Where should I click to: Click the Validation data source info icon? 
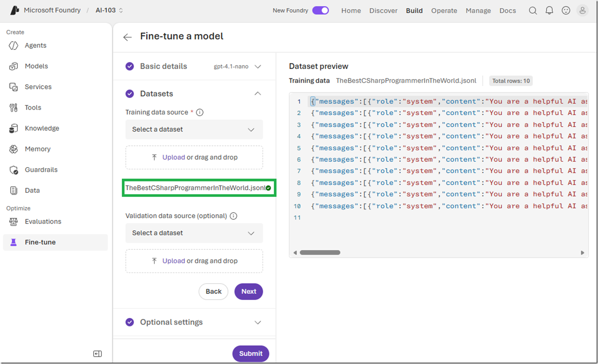233,216
